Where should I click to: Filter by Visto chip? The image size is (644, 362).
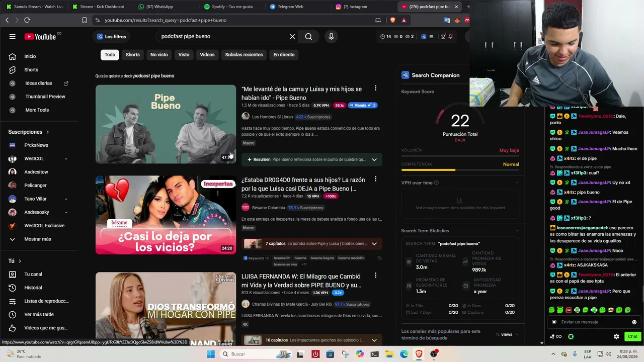[x=184, y=54]
